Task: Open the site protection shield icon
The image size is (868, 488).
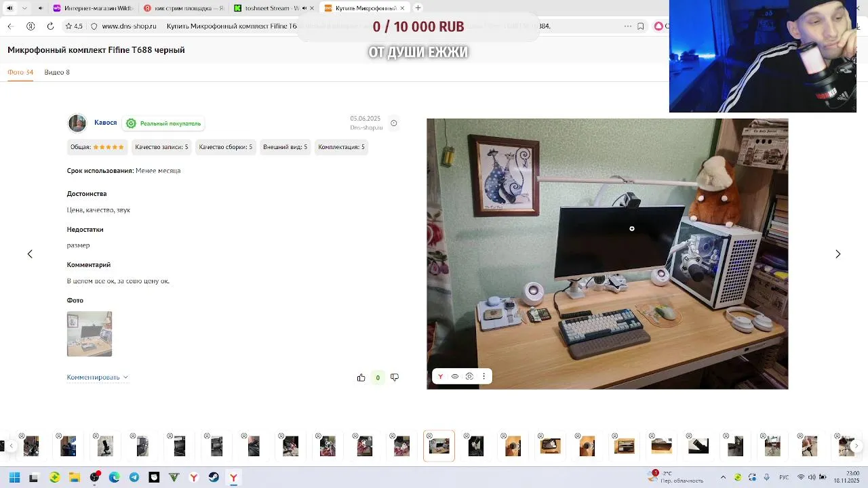Action: [94, 26]
